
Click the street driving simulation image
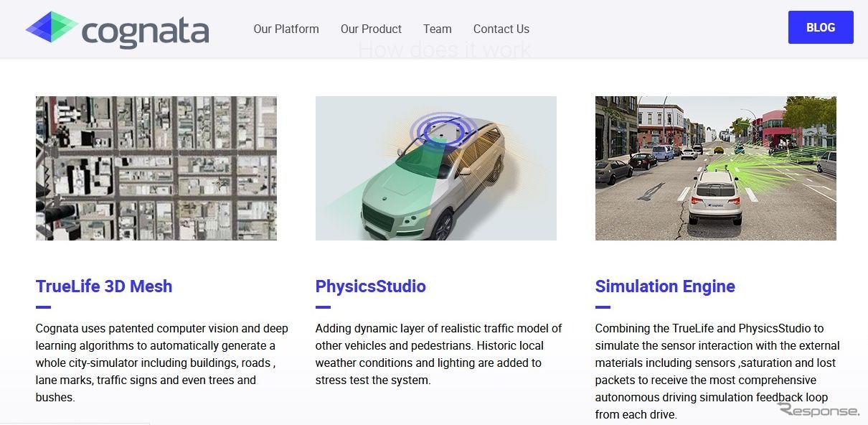715,168
